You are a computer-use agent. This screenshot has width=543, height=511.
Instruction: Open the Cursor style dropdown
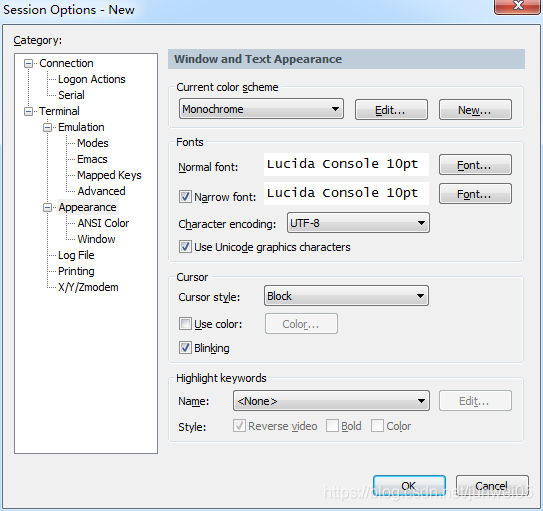pyautogui.click(x=346, y=296)
